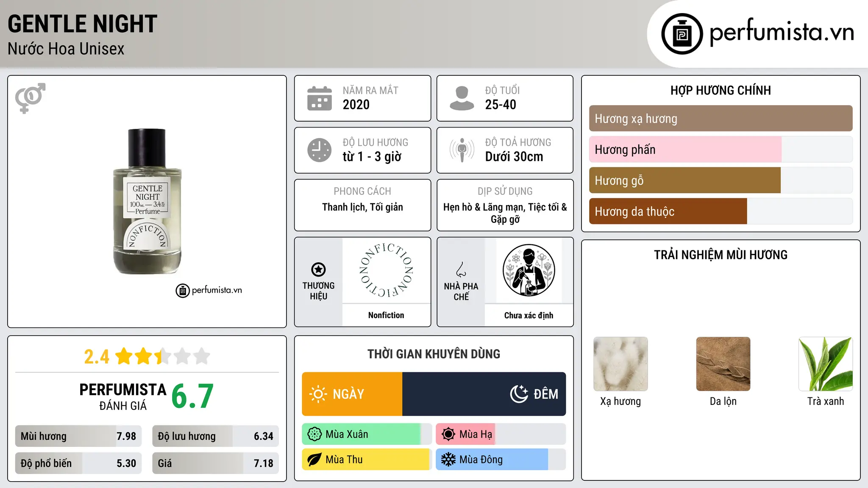Click the Hương phấn accord bar

pos(721,150)
